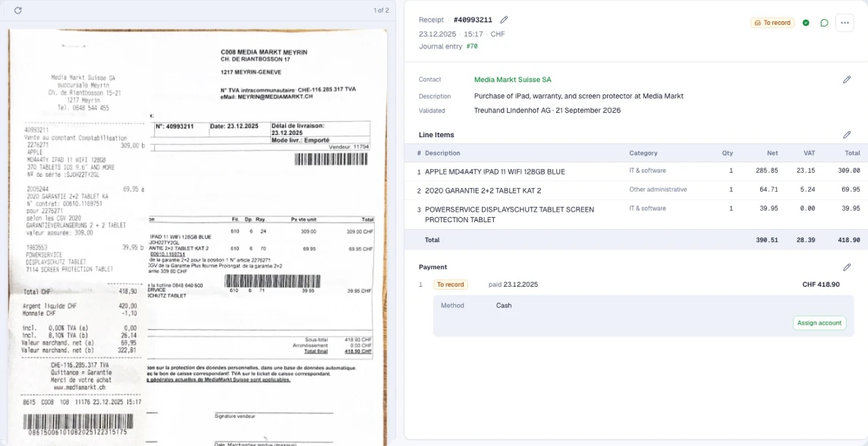Click the 390.51 net total

(x=767, y=240)
